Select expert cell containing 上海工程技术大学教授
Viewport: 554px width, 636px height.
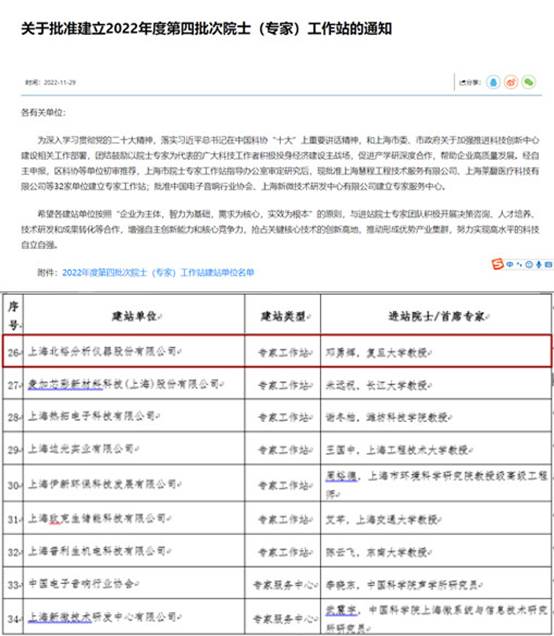pyautogui.click(x=436, y=448)
